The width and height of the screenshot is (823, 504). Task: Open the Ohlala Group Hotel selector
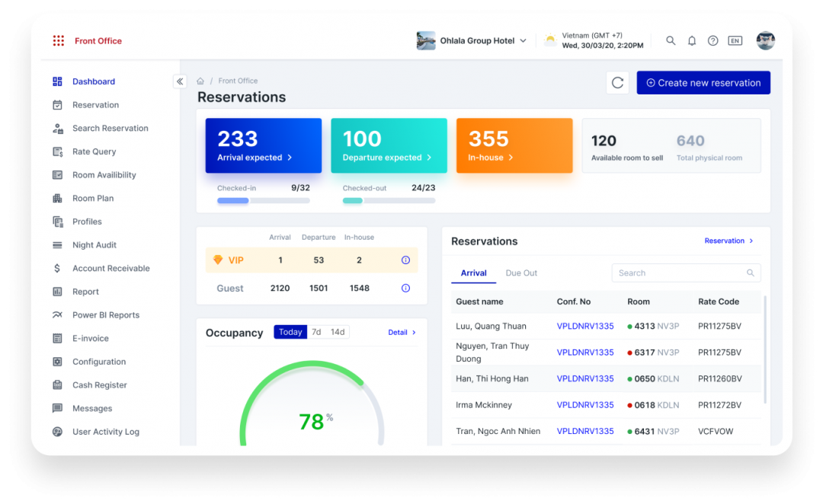tap(472, 40)
